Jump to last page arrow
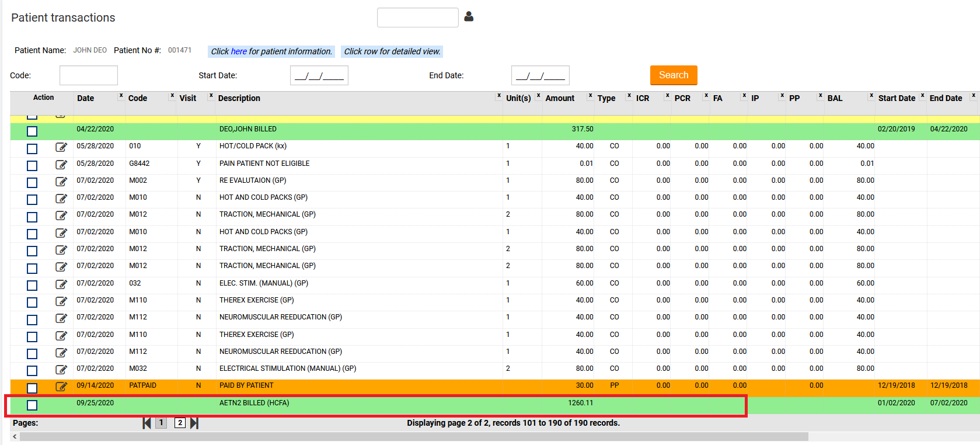980x445 pixels. point(194,423)
